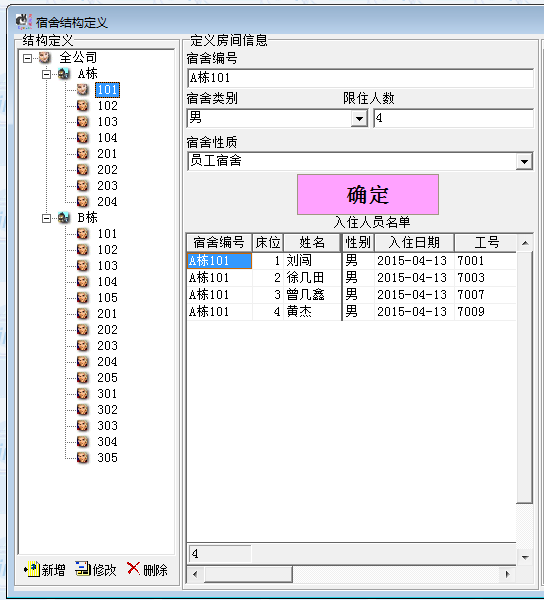Click the 修改 edit icon button
This screenshot has height=600, width=544.
(x=83, y=569)
